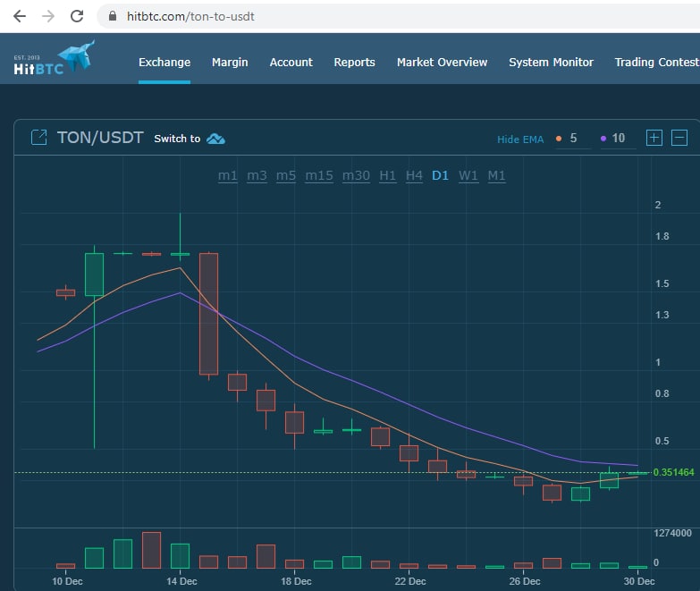Select the M1 monthly timeframe
Screen dimensions: 700x591
[496, 175]
